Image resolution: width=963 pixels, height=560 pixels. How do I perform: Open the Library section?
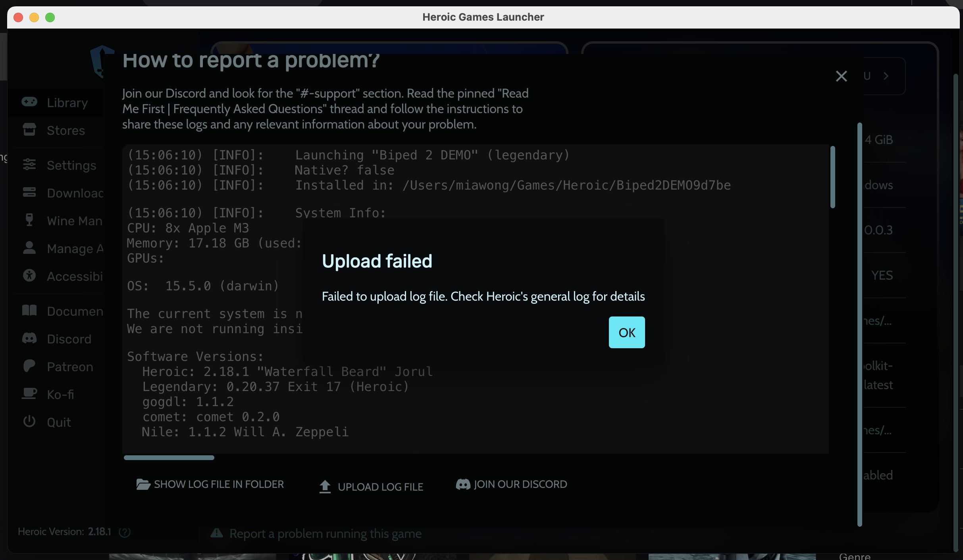(67, 102)
